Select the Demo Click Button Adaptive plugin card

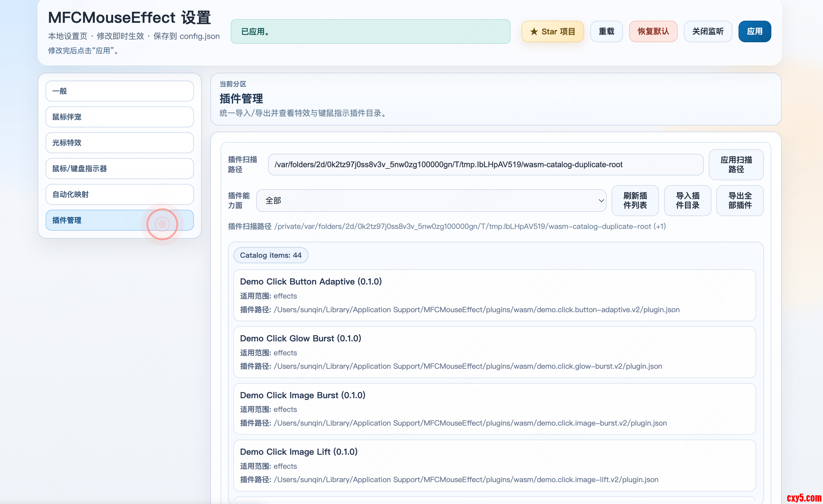point(494,295)
